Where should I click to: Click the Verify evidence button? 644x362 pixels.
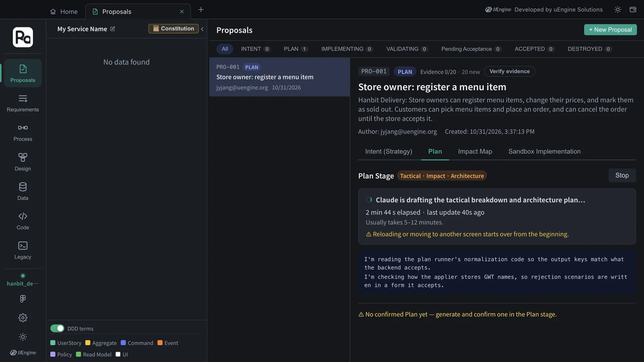click(x=510, y=71)
